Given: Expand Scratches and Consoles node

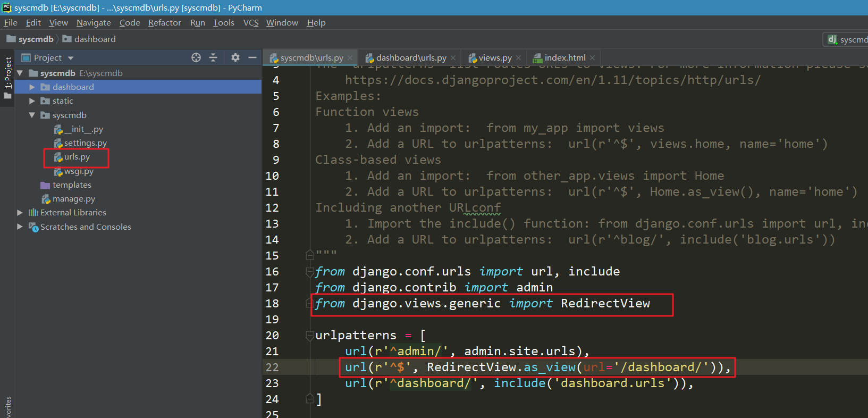Looking at the screenshot, I should tap(20, 227).
